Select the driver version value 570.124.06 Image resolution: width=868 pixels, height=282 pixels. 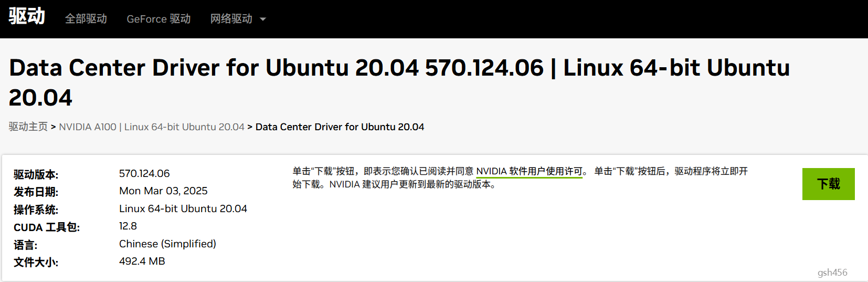pos(144,173)
